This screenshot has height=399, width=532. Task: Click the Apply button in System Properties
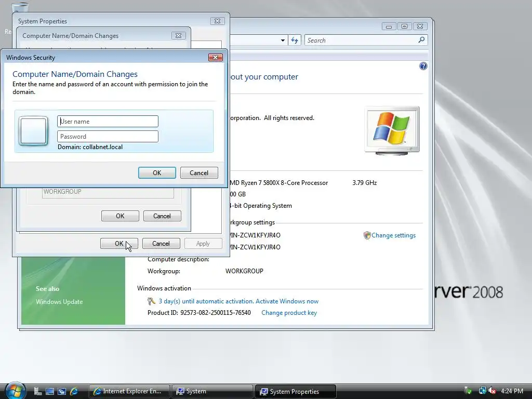coord(203,243)
